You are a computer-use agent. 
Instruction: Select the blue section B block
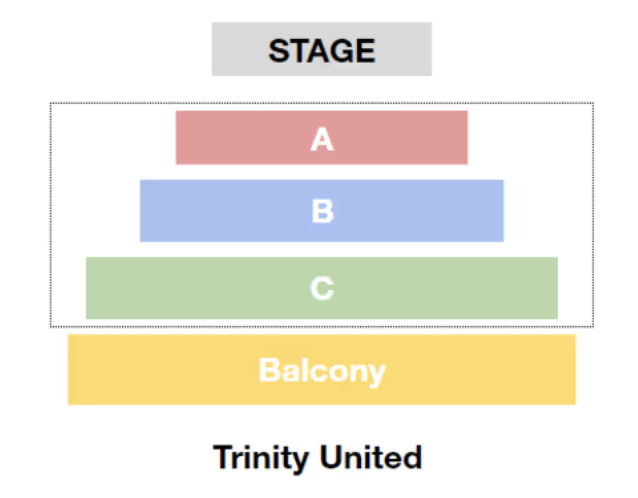pos(321,211)
